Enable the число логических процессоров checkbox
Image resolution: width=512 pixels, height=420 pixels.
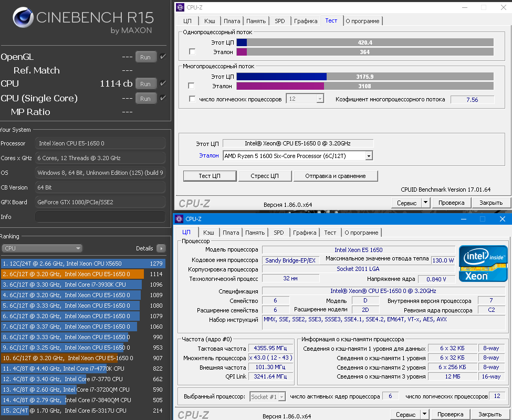tap(192, 99)
